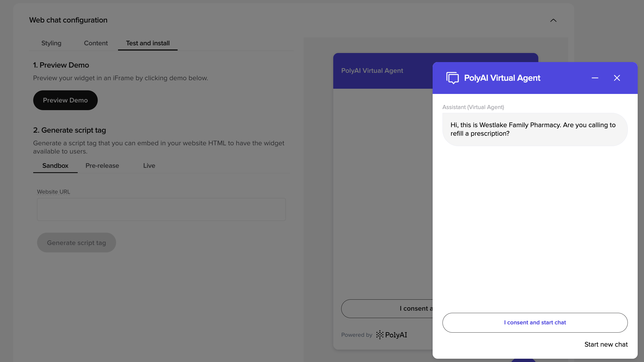Switch to the Content tab
Image resolution: width=644 pixels, height=362 pixels.
(96, 43)
